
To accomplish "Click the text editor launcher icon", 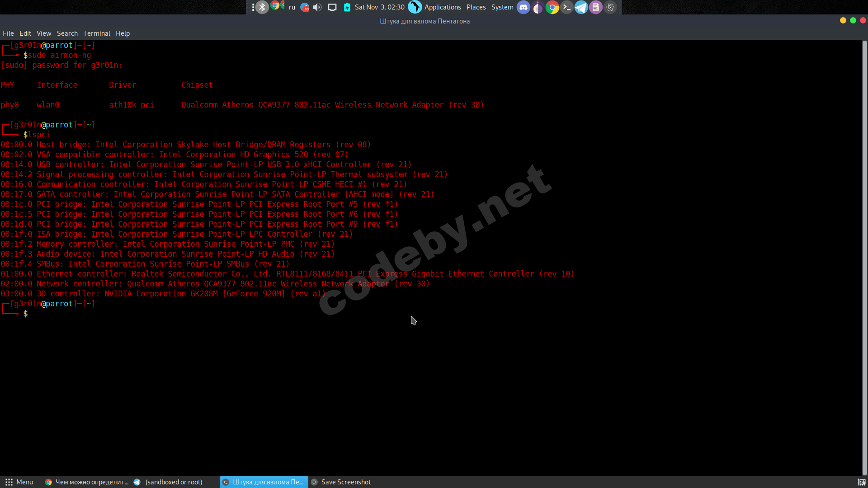I will click(x=595, y=7).
